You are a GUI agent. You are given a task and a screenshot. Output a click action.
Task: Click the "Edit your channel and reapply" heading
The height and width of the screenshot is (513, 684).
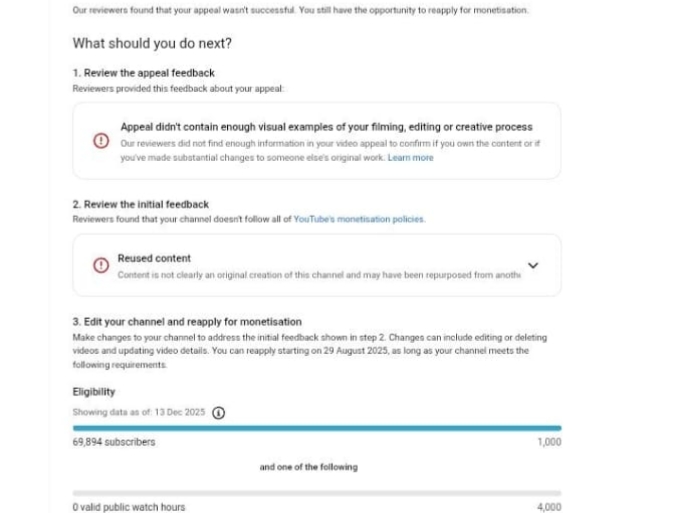187,321
